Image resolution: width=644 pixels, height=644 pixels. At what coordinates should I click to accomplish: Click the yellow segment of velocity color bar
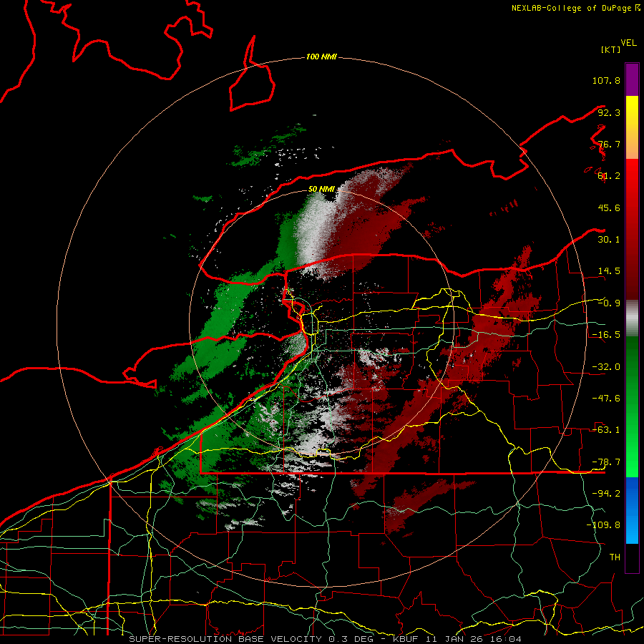pos(632,127)
